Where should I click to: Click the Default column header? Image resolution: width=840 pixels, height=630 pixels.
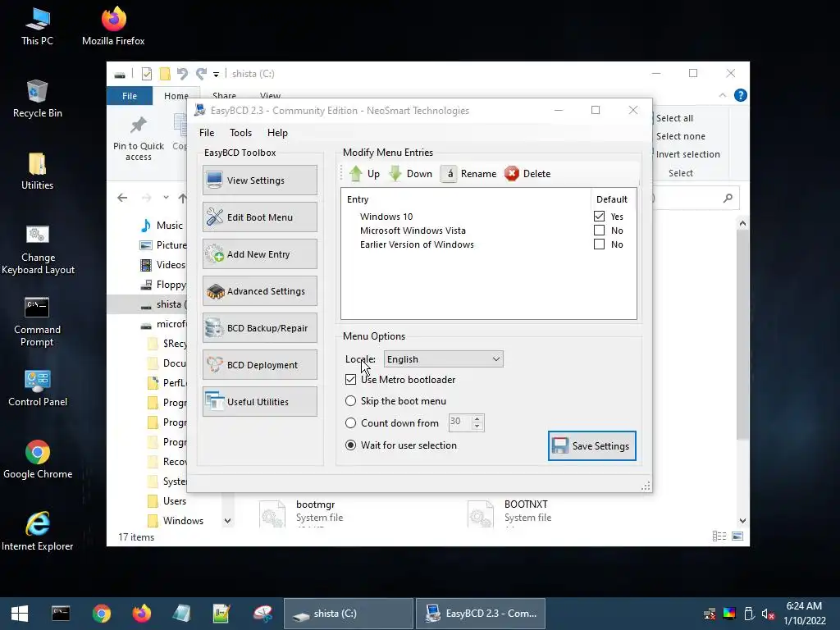[613, 199]
